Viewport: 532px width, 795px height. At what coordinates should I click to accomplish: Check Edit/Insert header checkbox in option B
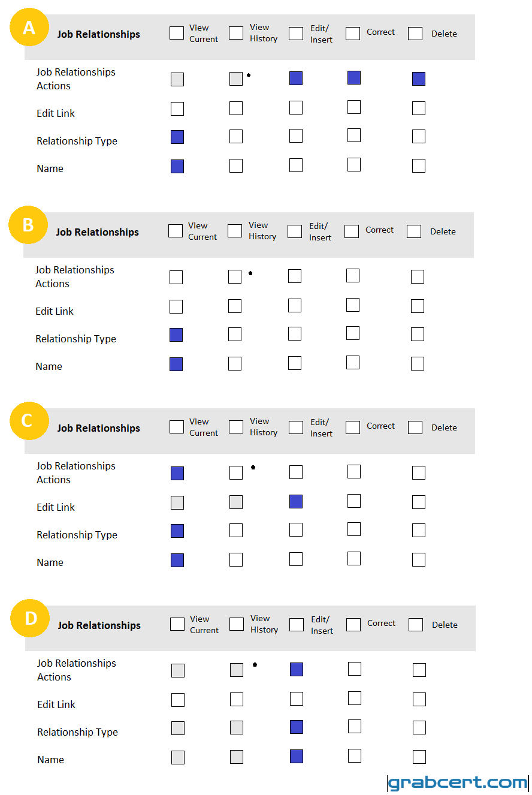point(295,231)
